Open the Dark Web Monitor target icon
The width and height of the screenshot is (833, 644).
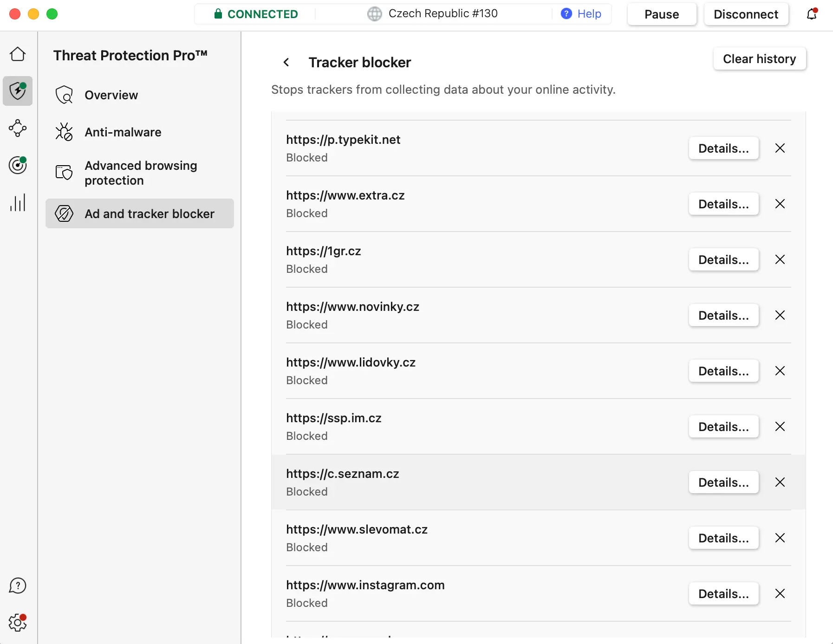pos(18,165)
